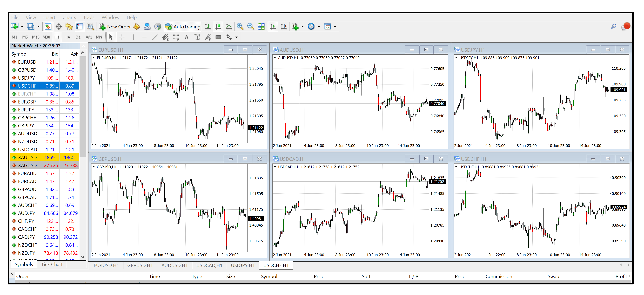Switch chart to Line Chart mode
644x295 pixels.
tap(229, 26)
